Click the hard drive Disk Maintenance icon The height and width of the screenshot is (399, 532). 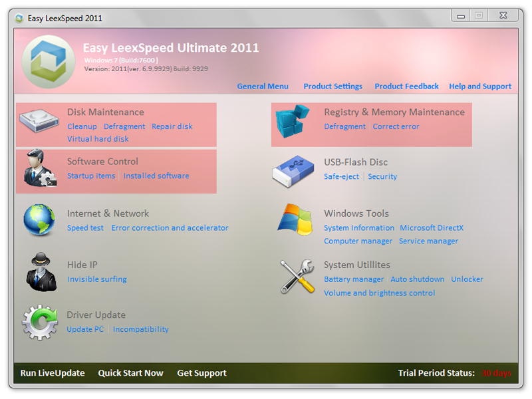point(39,120)
